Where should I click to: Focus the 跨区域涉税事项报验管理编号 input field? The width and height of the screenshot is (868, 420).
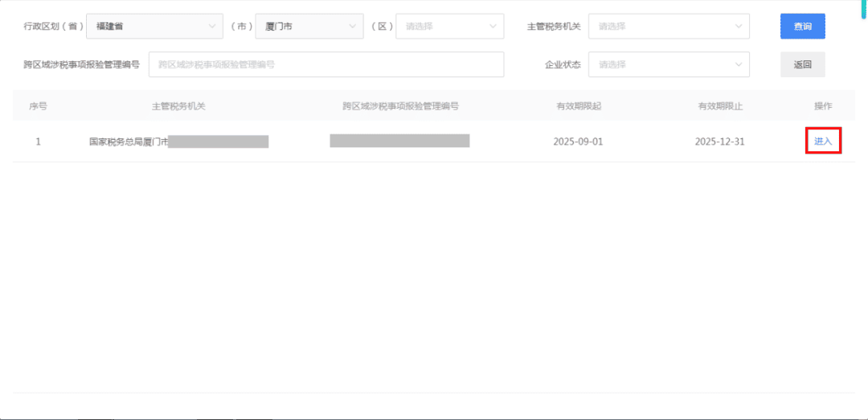coord(325,65)
